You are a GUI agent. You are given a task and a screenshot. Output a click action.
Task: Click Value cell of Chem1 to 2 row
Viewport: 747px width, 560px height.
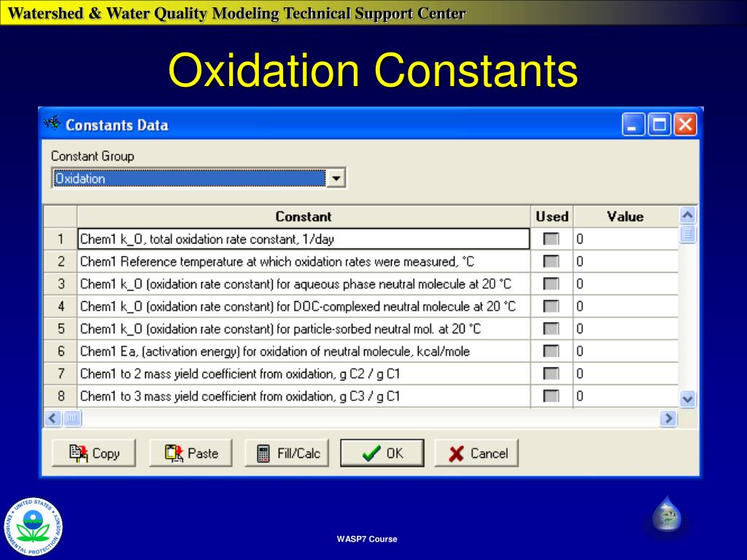click(x=625, y=373)
